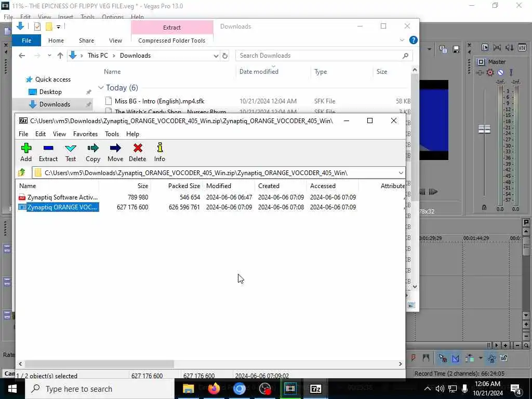Viewport: 532px width, 399px height.
Task: Switch to Explorer Share ribbon tab
Action: point(87,41)
